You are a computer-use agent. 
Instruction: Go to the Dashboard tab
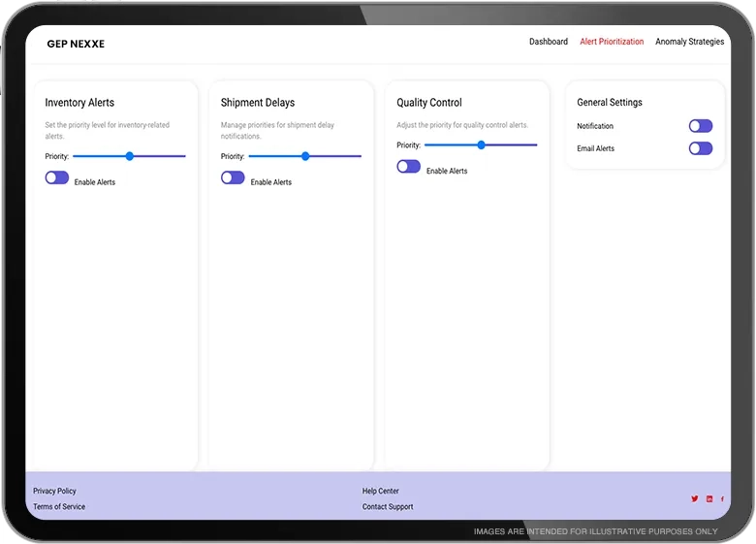[x=549, y=42]
